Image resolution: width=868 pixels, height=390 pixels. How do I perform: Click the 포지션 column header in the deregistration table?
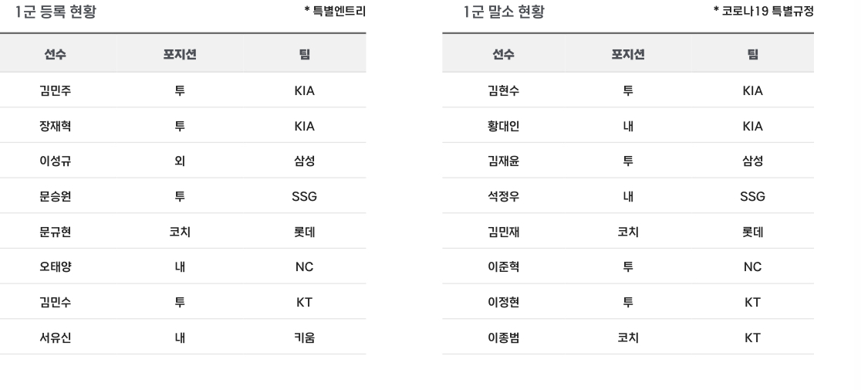point(628,54)
